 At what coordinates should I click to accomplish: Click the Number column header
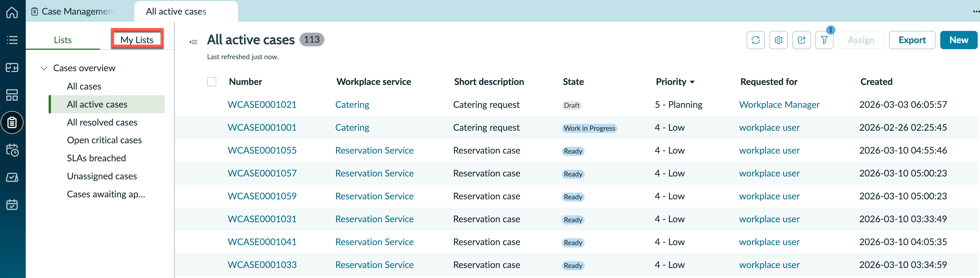click(245, 82)
